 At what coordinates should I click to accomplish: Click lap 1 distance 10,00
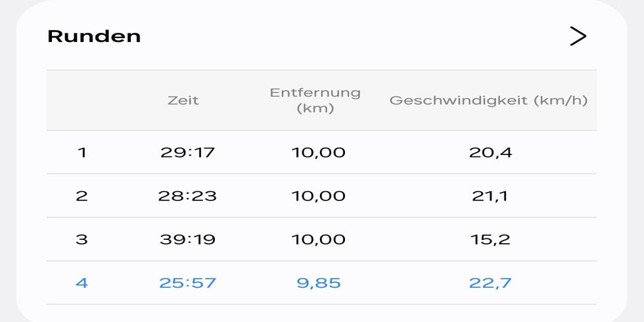coord(319,152)
